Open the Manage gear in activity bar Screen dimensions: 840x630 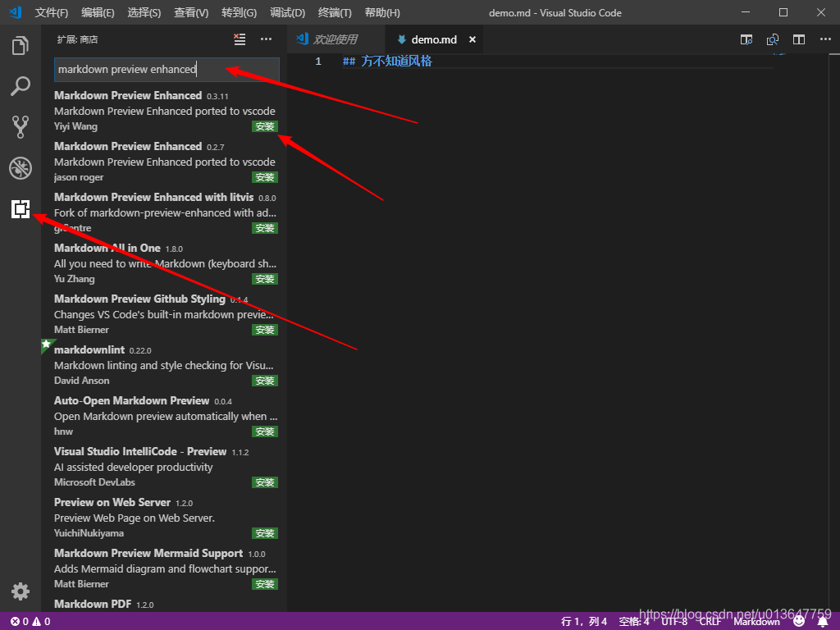click(21, 591)
